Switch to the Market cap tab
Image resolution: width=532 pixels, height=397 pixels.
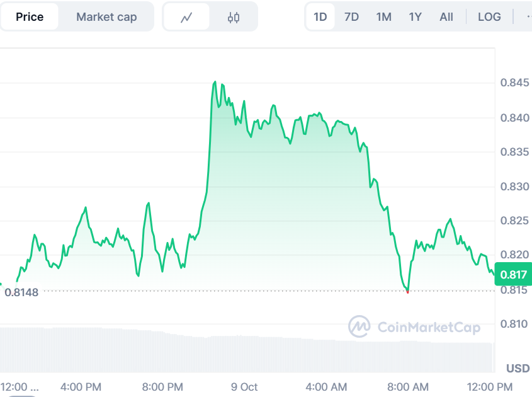pyautogui.click(x=106, y=17)
